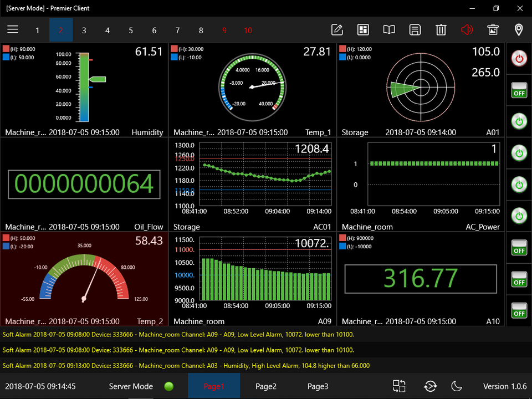Select channel tab 10

pyautogui.click(x=248, y=30)
